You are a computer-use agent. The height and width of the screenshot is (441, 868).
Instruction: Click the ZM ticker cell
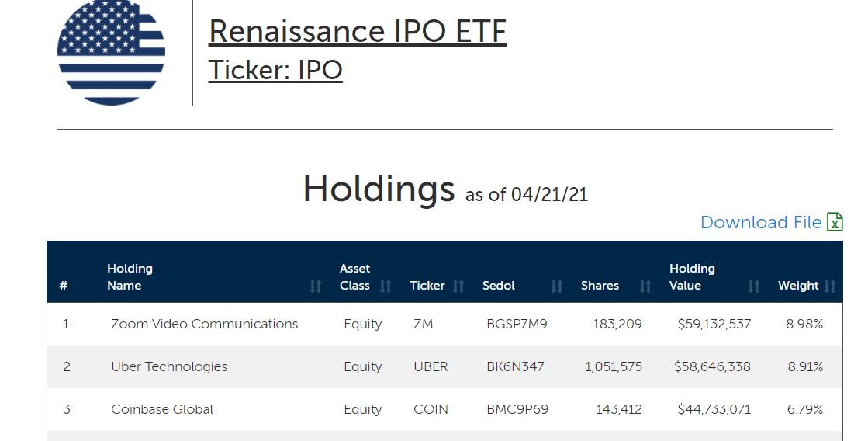tap(424, 324)
